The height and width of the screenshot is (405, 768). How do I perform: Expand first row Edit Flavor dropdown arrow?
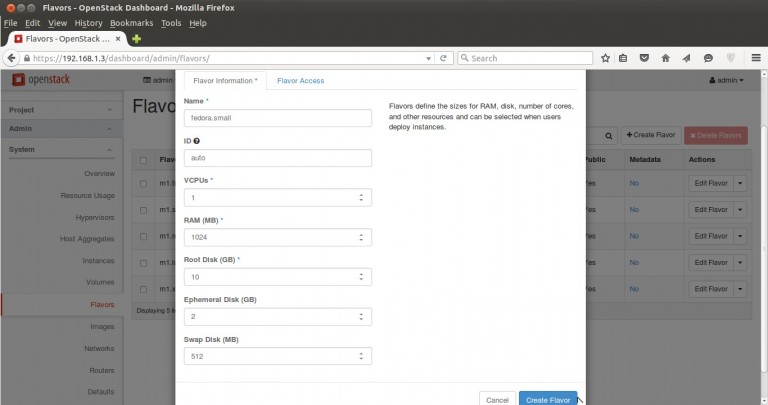tap(741, 183)
